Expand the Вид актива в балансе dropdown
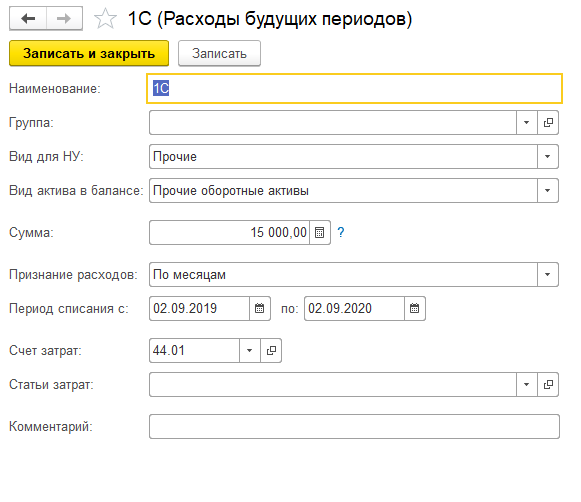 click(x=548, y=190)
